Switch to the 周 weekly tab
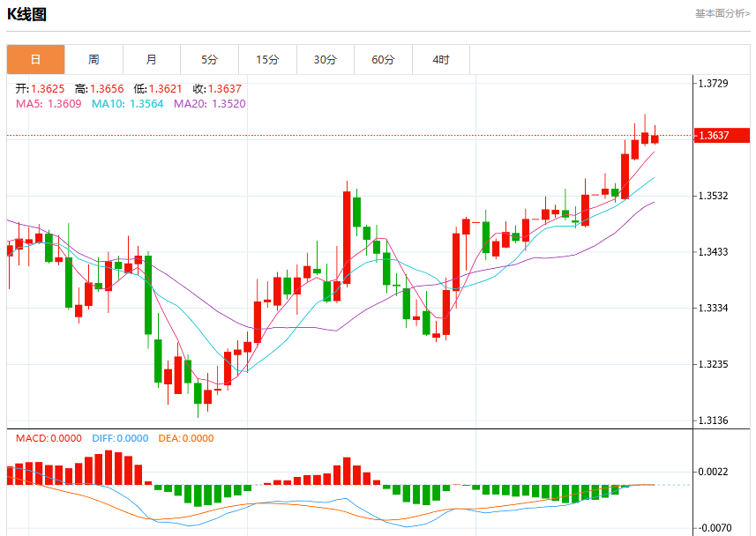756x536 pixels. click(x=94, y=60)
